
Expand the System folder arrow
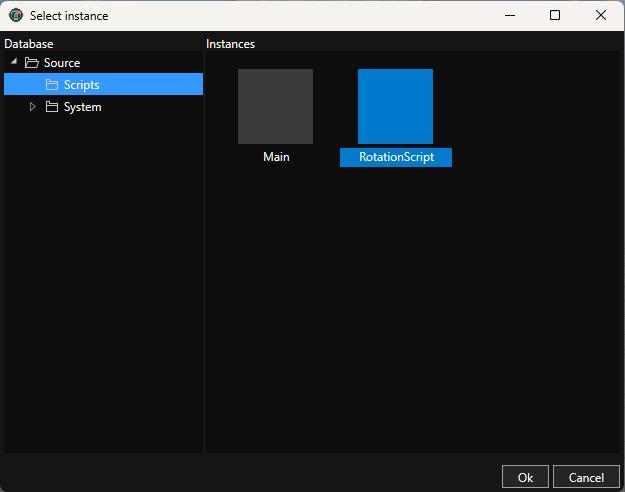coord(32,106)
